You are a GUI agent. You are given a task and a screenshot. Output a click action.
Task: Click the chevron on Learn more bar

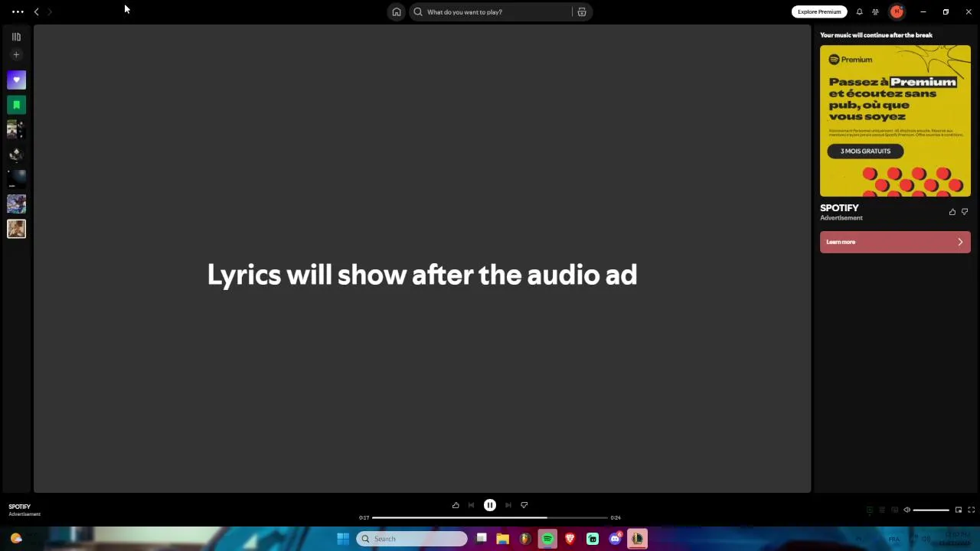click(x=960, y=242)
